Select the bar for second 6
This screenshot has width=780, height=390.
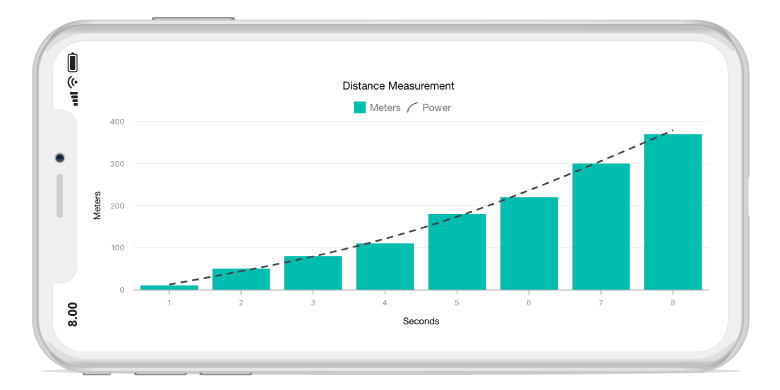529,243
